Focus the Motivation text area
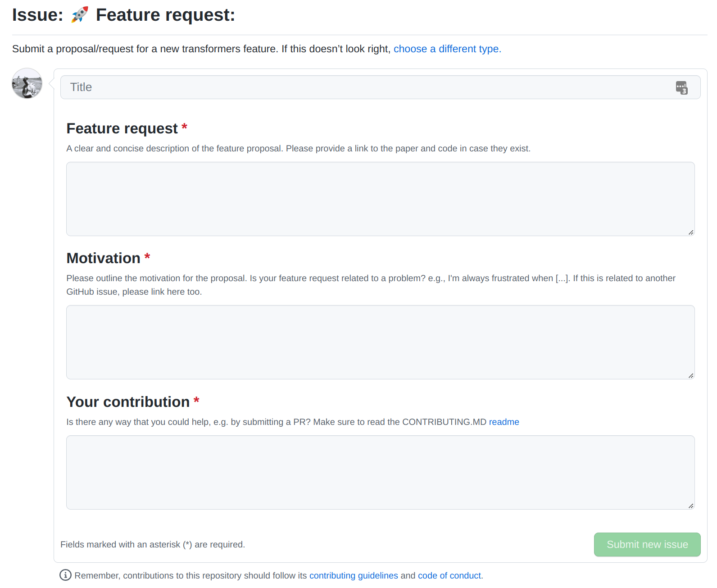Image resolution: width=717 pixels, height=588 pixels. coord(380,342)
